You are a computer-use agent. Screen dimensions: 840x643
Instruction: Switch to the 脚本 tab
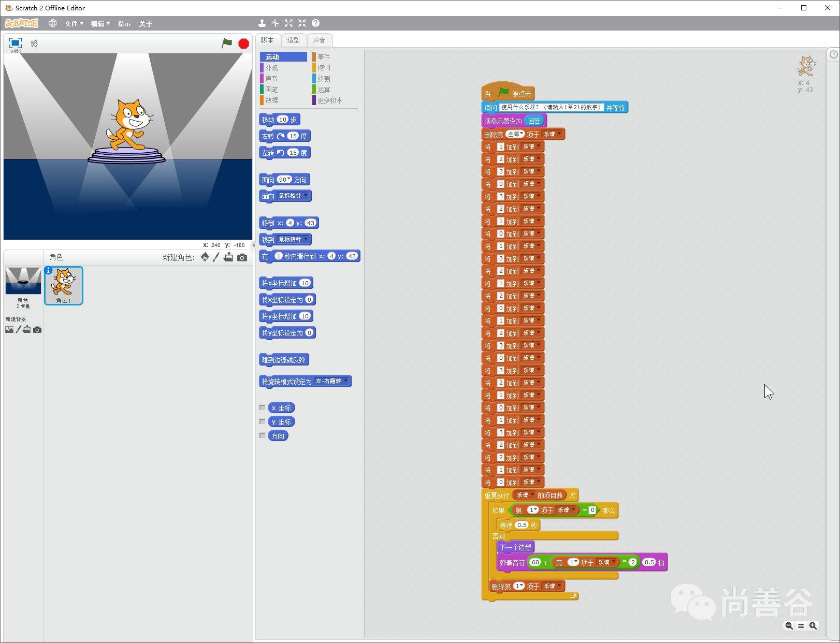tap(268, 40)
